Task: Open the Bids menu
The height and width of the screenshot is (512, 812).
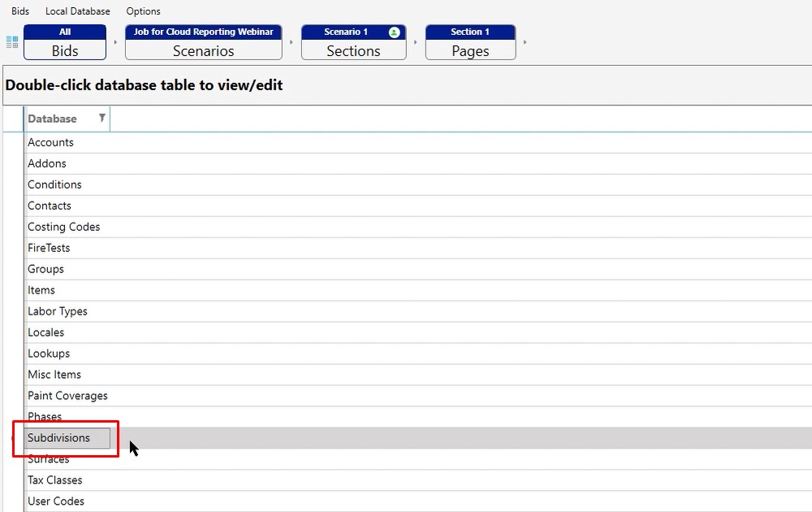Action: point(20,11)
